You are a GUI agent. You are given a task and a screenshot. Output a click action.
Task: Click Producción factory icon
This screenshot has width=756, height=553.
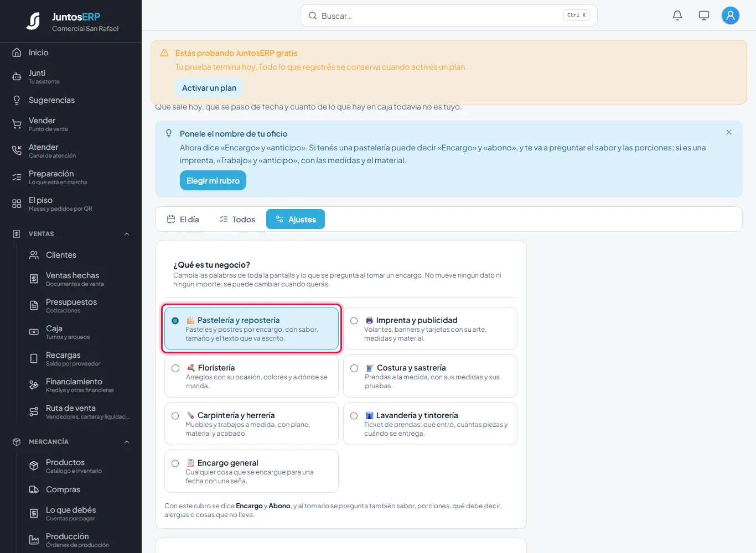pyautogui.click(x=34, y=540)
